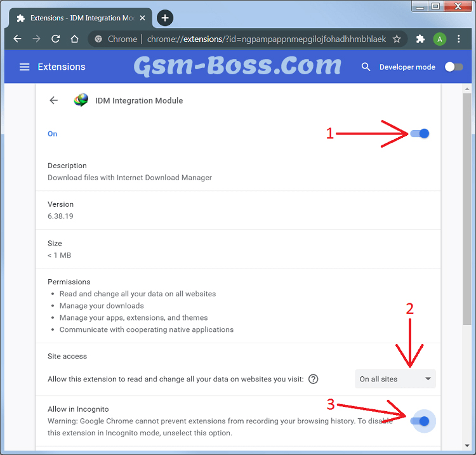Click the browser forward arrow
Image resolution: width=476 pixels, height=455 pixels.
[36, 39]
